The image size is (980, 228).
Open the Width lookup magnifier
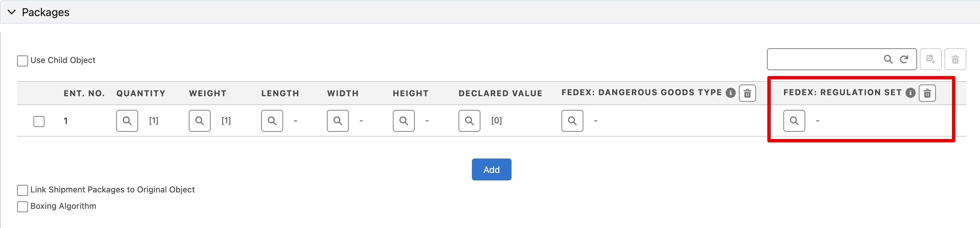(x=337, y=121)
